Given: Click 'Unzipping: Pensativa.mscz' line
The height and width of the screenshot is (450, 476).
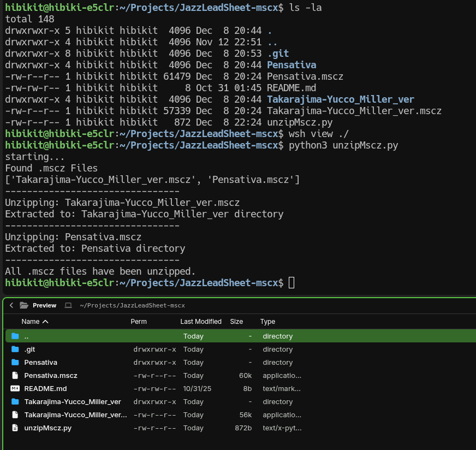Looking at the screenshot, I should click(x=73, y=237).
